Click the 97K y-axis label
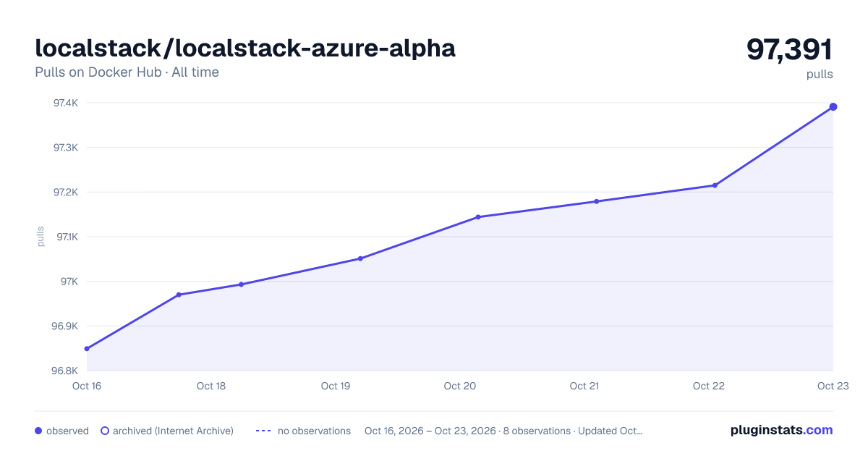Screen dimensions: 868x456 click(69, 282)
